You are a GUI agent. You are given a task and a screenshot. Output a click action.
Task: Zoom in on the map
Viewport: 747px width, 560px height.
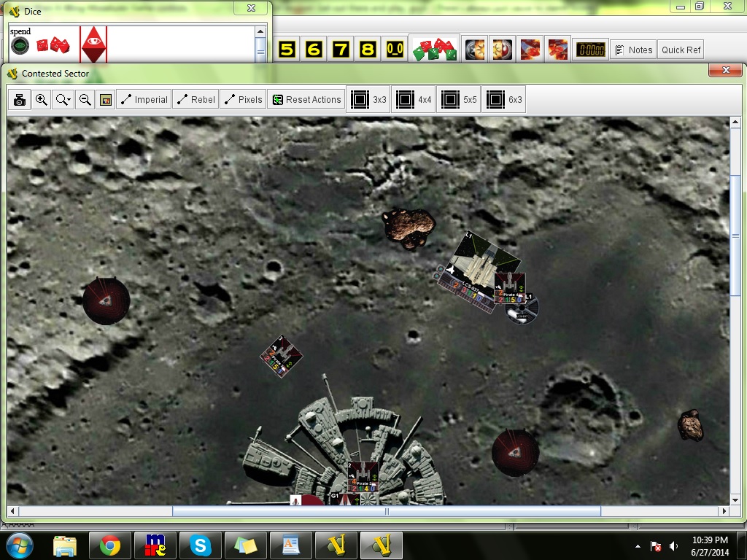click(x=42, y=100)
